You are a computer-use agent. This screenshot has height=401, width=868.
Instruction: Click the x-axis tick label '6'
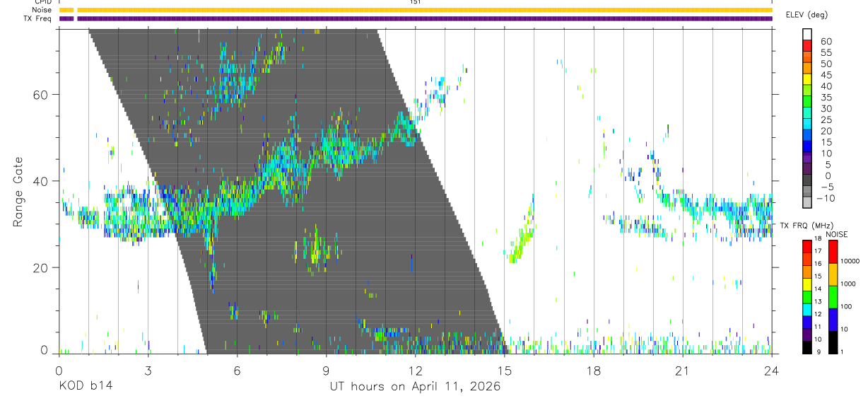tap(237, 371)
